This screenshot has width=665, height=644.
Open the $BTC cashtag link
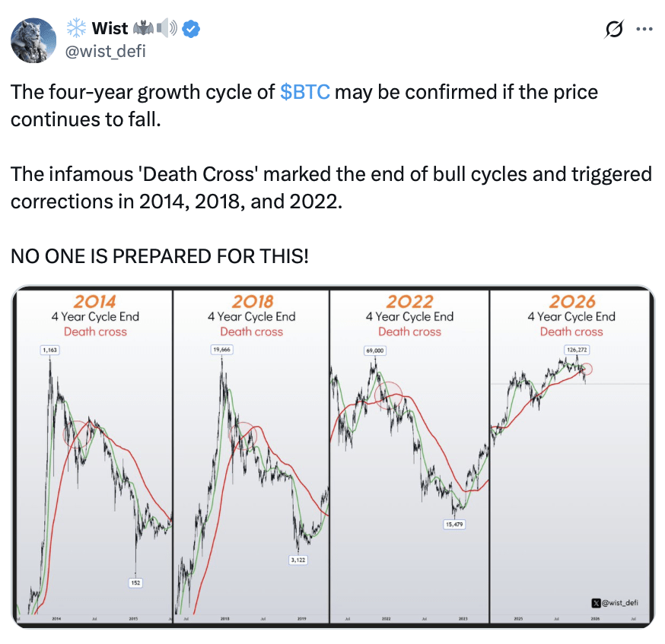point(305,93)
